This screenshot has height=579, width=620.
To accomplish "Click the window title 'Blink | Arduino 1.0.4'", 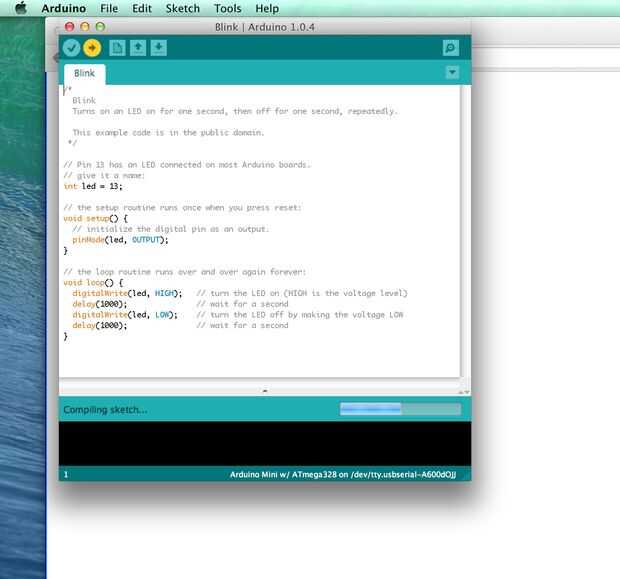I will tap(265, 27).
